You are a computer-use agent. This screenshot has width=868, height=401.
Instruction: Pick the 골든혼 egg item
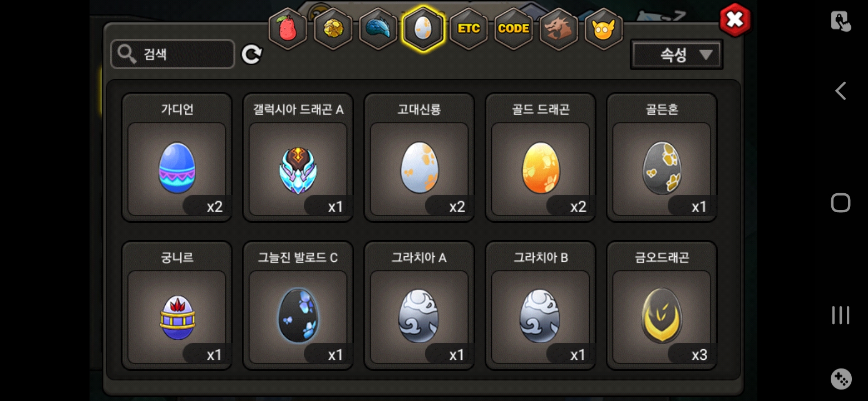[662, 158]
